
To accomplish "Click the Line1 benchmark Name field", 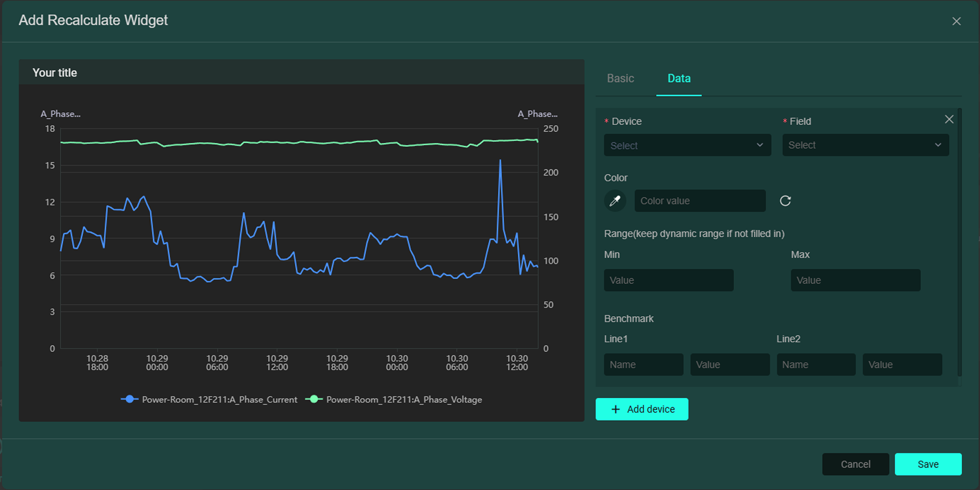I will [x=643, y=364].
